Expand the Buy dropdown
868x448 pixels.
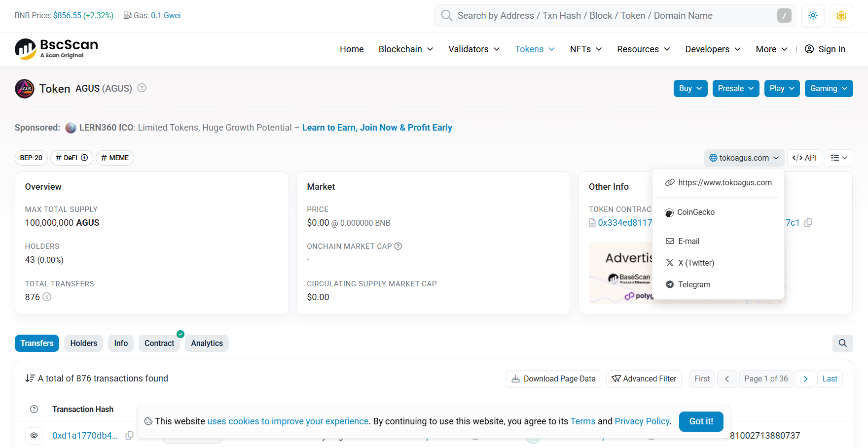[x=690, y=89]
